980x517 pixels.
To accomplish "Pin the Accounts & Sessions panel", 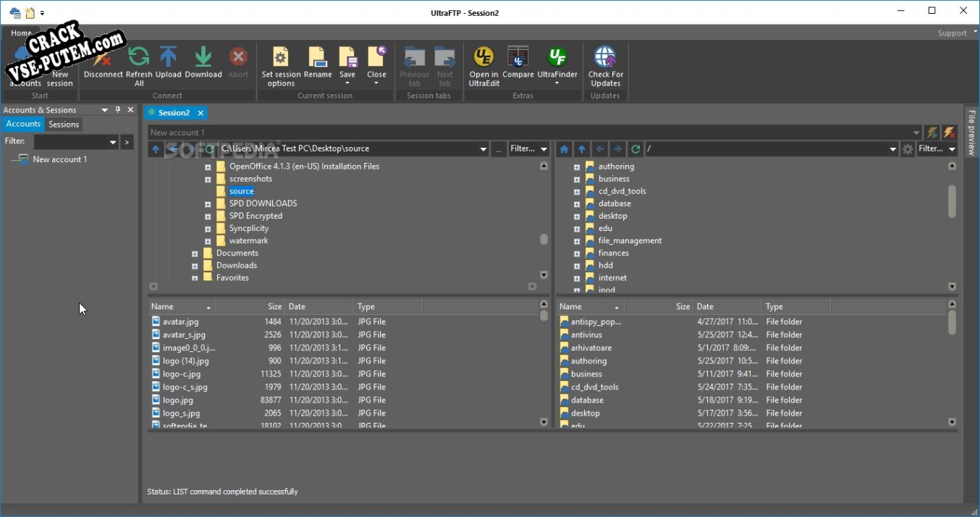I will 118,110.
